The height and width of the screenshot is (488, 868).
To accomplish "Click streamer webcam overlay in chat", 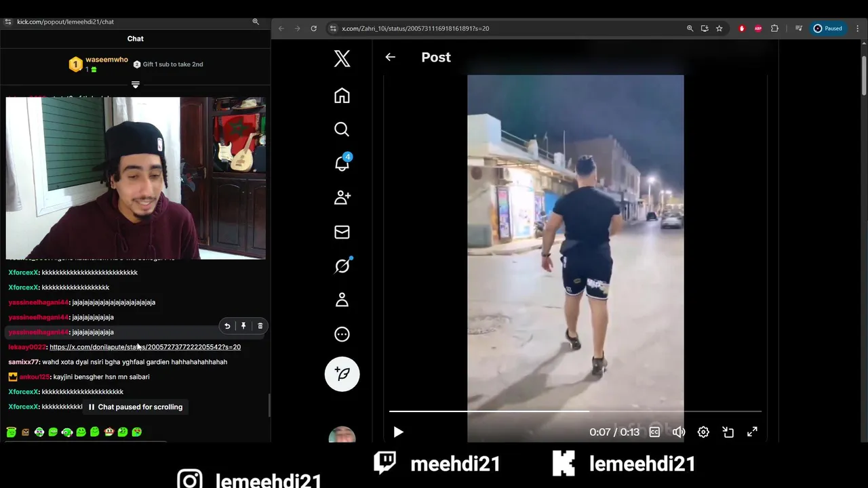I will (x=136, y=178).
